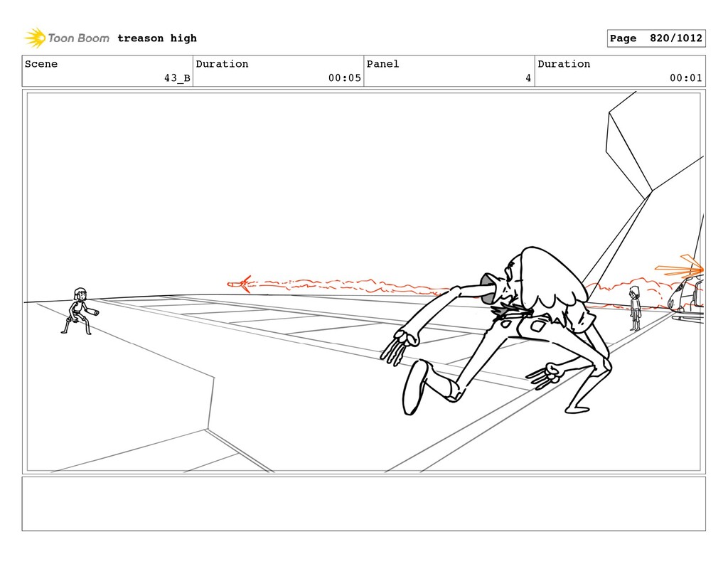Click the panel duration value 00:01
The height and width of the screenshot is (564, 728).
[x=686, y=78]
